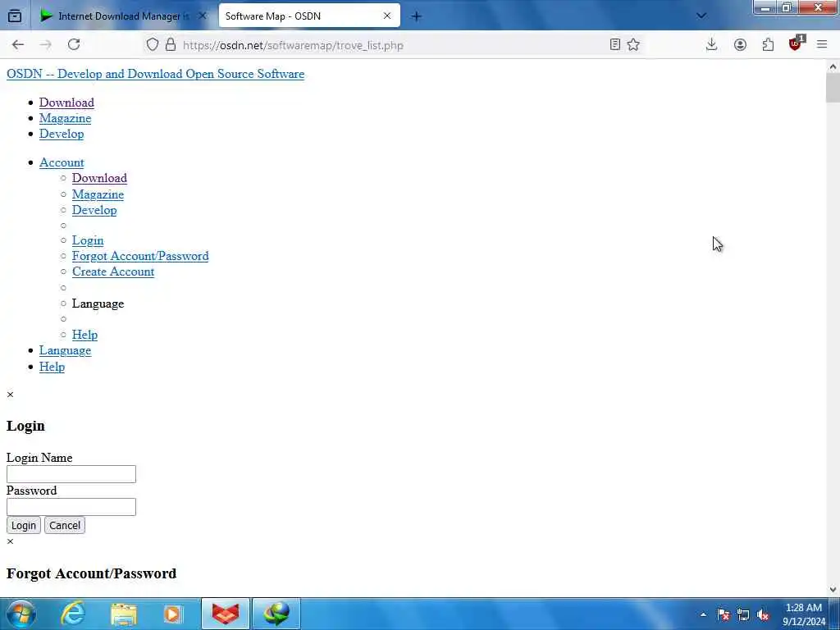Click the Cancel button
Viewport: 840px width, 630px height.
[65, 526]
